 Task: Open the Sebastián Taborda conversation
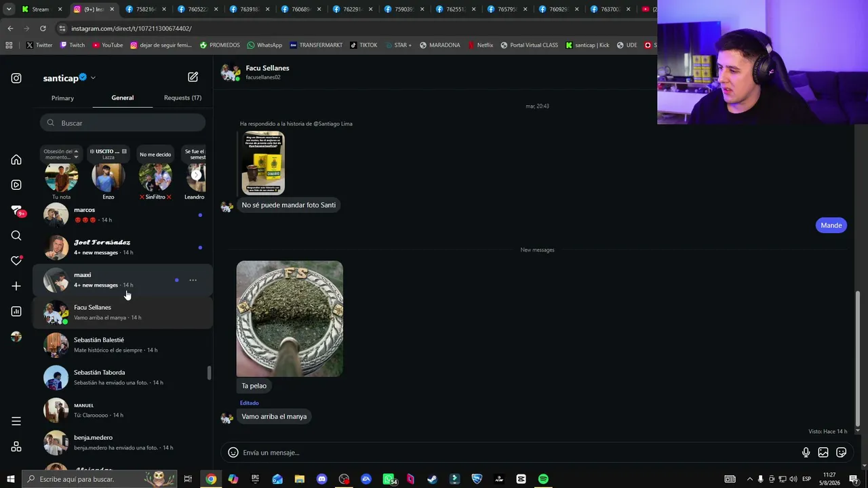coord(123,378)
